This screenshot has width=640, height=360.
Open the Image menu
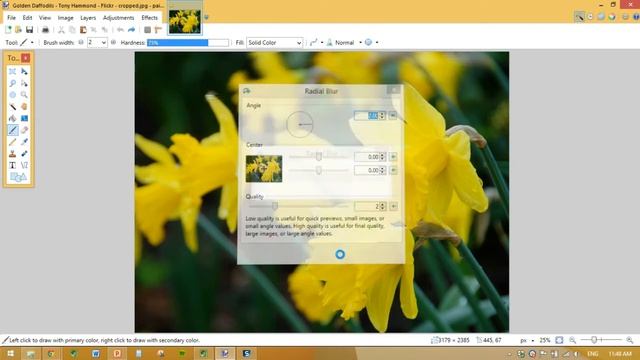[65, 18]
